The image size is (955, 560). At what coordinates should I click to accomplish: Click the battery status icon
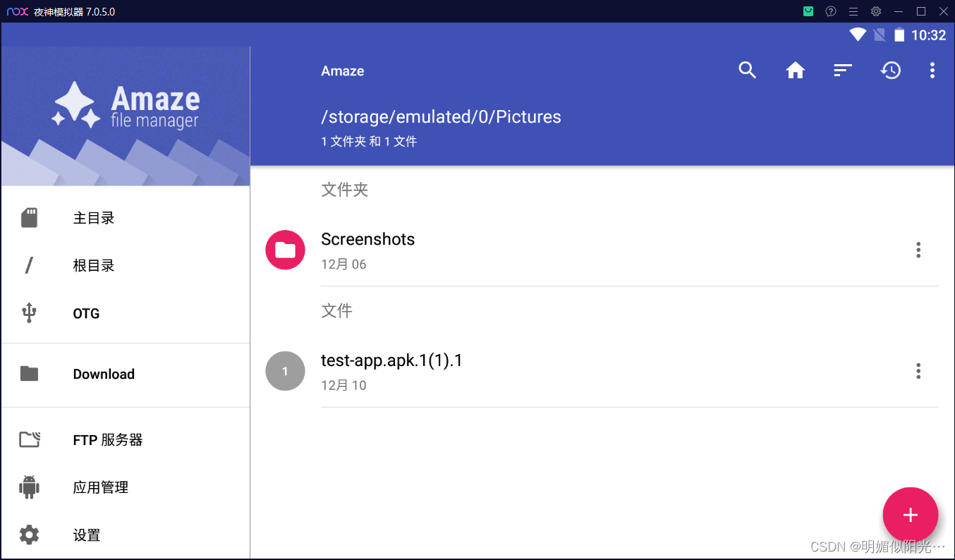(899, 35)
